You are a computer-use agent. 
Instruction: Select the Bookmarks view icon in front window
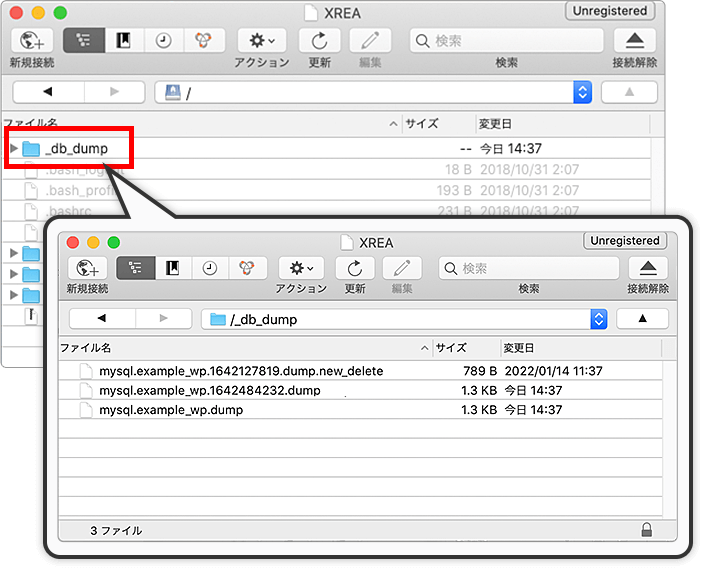[x=172, y=268]
